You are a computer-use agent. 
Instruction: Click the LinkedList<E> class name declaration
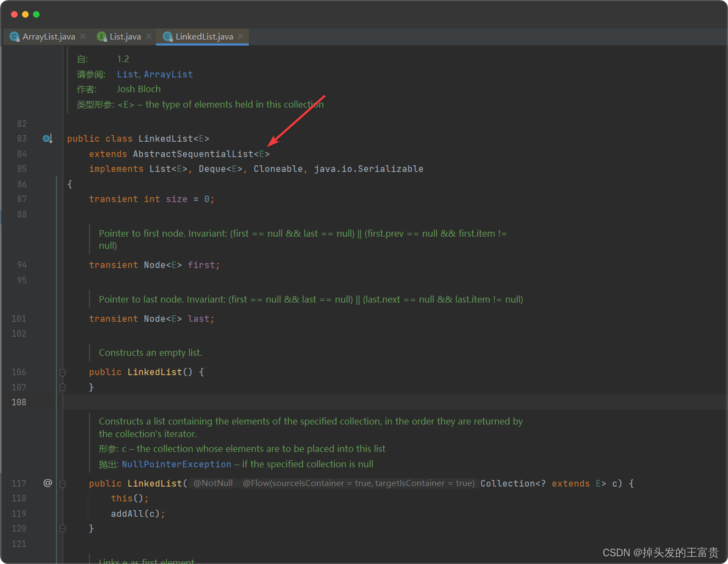click(x=173, y=138)
